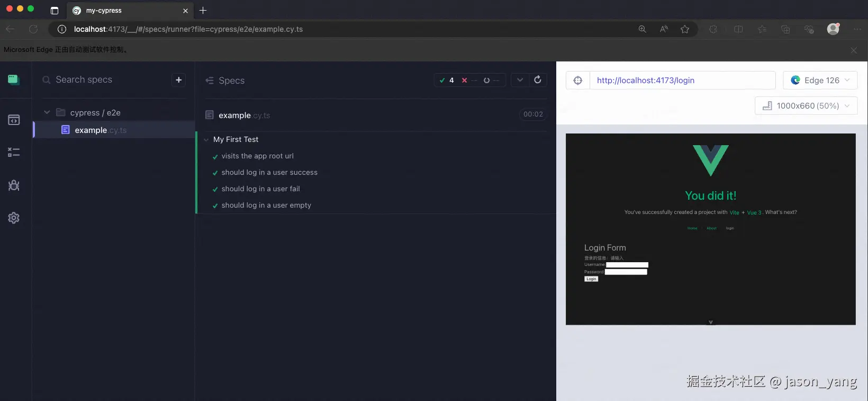The width and height of the screenshot is (868, 401).
Task: Click the passed tests count
Action: pos(447,81)
